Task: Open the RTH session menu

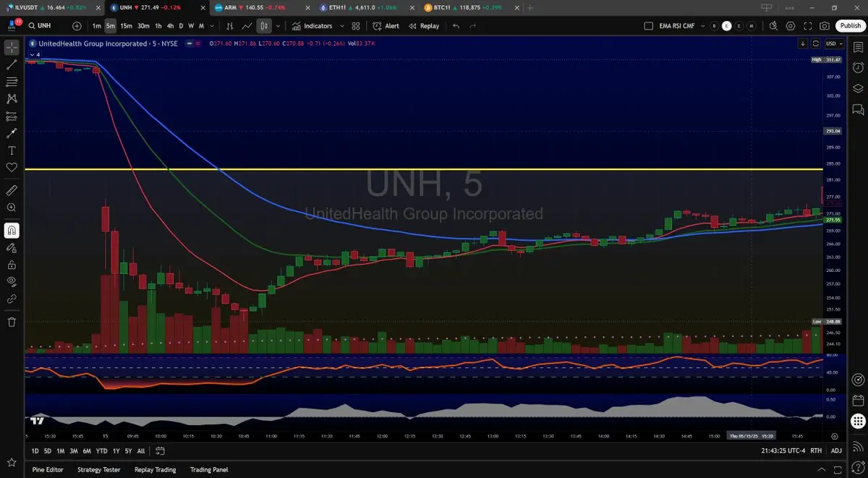Action: 816,451
